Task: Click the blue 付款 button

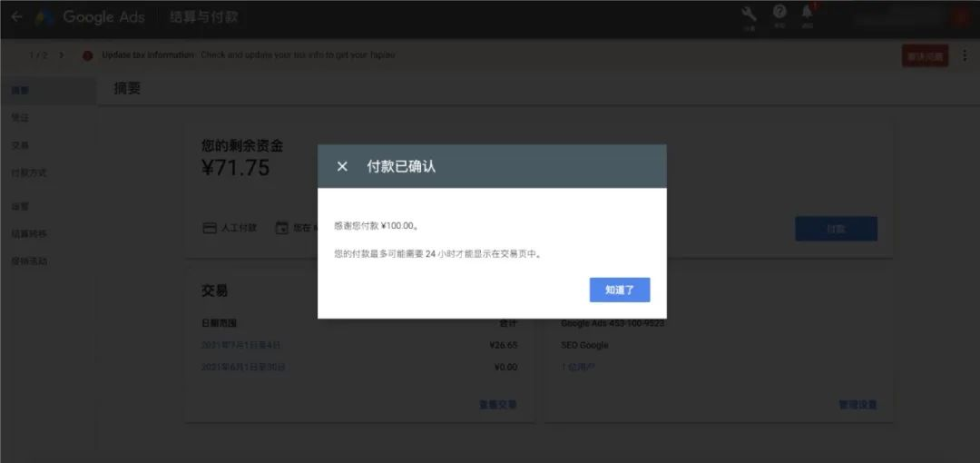Action: click(x=837, y=229)
